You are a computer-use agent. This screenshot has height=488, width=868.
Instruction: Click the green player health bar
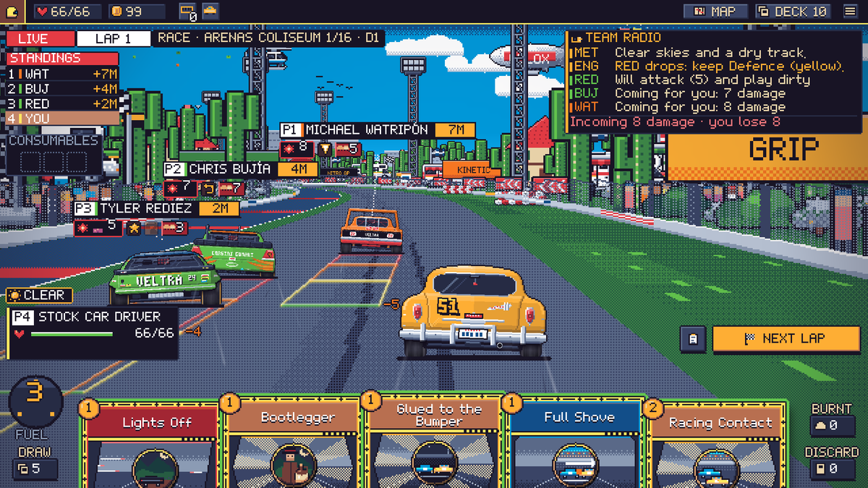click(72, 334)
